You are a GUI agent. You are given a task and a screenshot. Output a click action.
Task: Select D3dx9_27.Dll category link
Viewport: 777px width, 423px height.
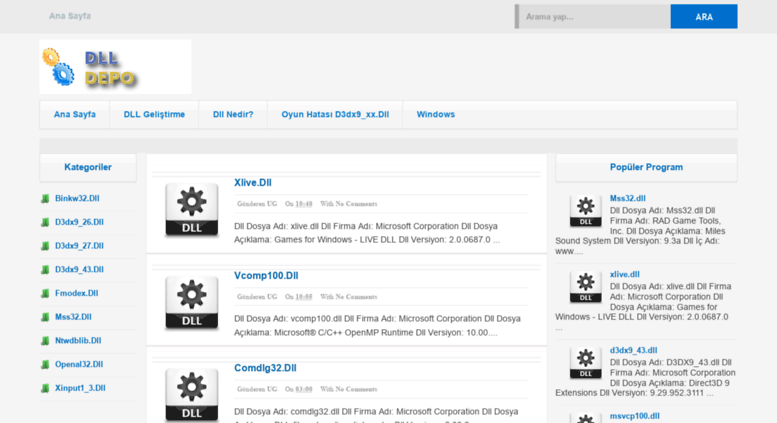coord(79,246)
